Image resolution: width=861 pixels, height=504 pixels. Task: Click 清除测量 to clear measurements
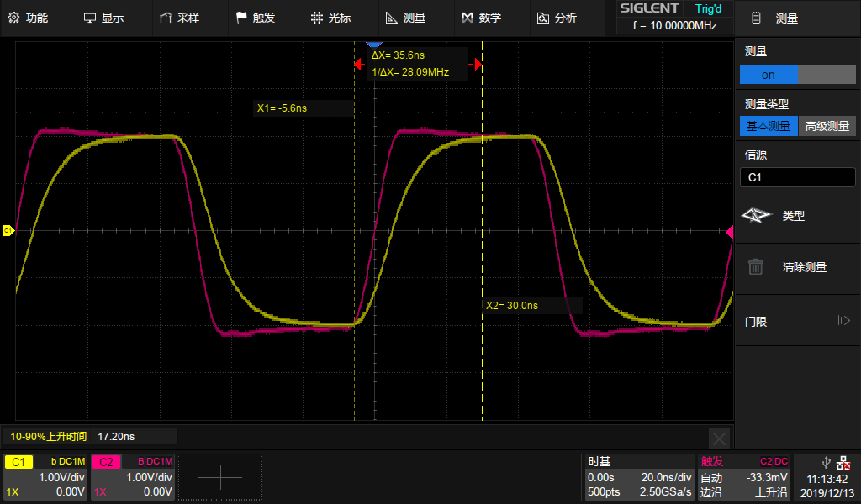(797, 267)
